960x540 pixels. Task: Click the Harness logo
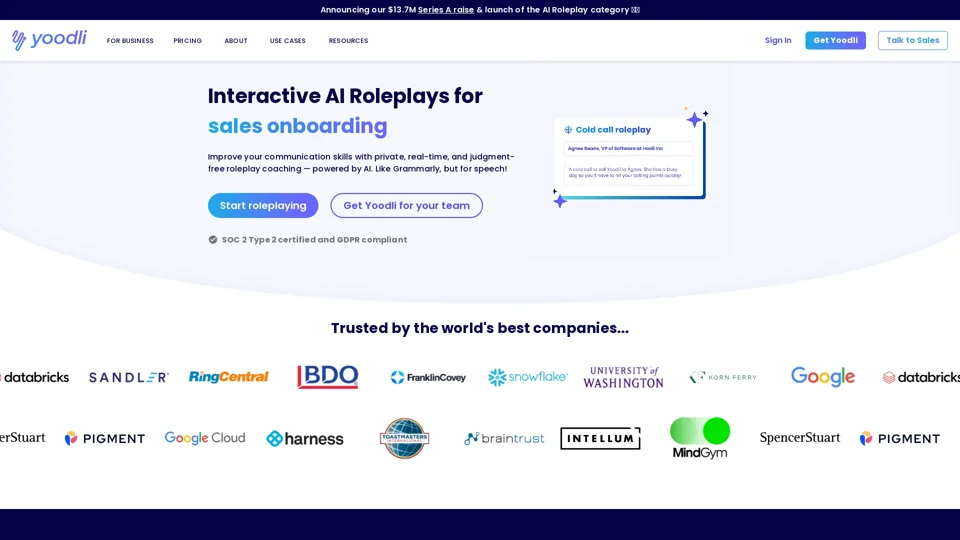coord(305,438)
